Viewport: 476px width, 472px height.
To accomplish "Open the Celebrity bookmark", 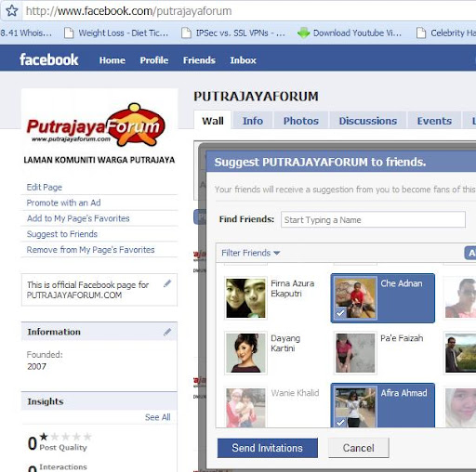I will 446,33.
